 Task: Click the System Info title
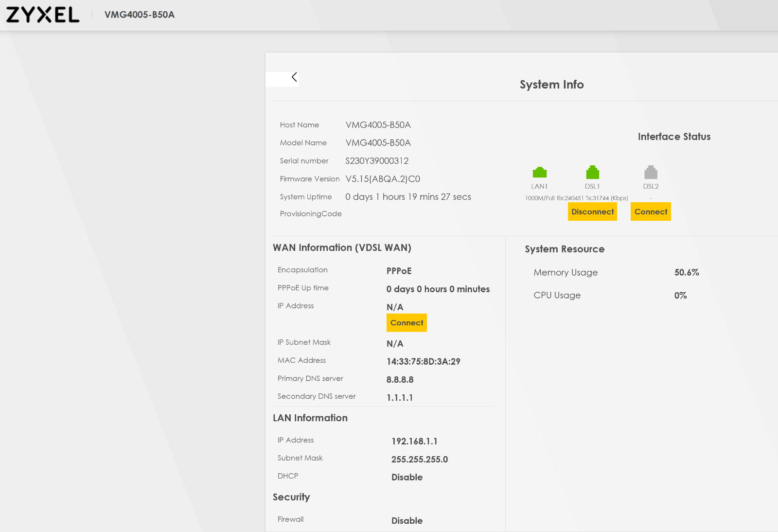tap(552, 85)
